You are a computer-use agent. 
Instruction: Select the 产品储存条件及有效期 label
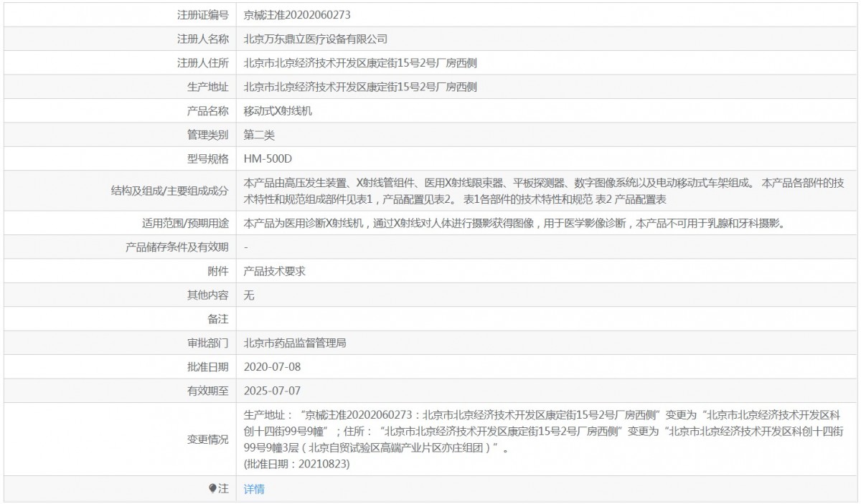pyautogui.click(x=177, y=247)
